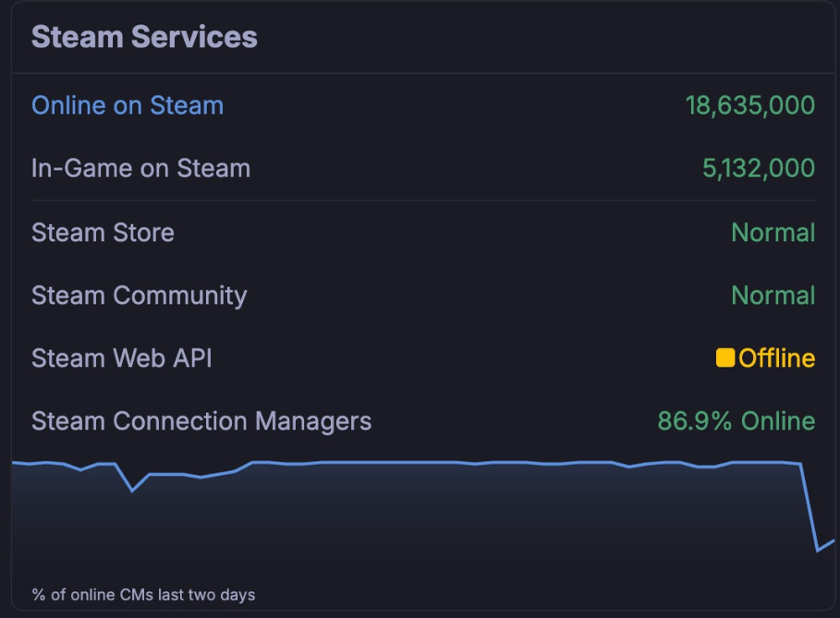Click the 86.9% Online status value
Image resolution: width=840 pixels, height=618 pixels.
(x=736, y=421)
